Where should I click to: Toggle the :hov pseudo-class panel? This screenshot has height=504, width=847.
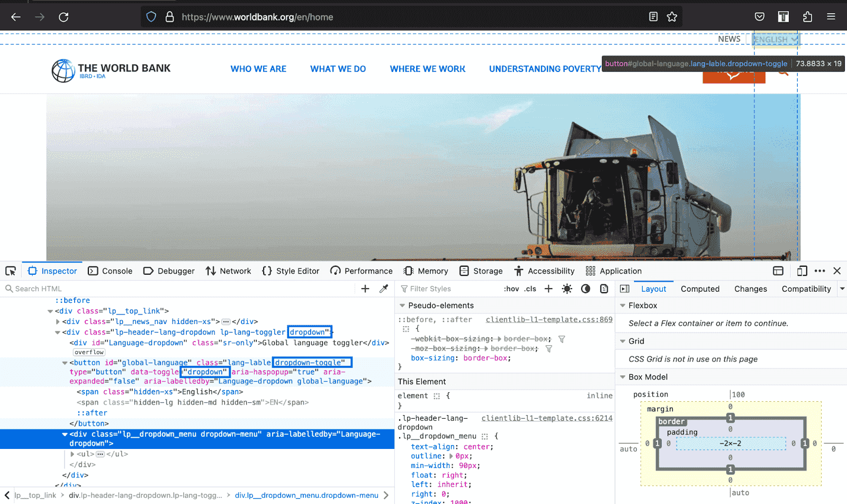(511, 289)
